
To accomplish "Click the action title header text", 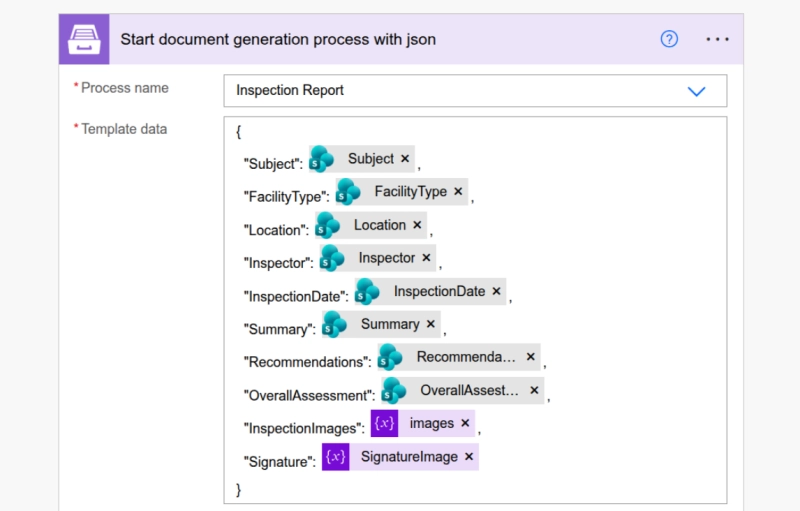I will click(x=278, y=39).
